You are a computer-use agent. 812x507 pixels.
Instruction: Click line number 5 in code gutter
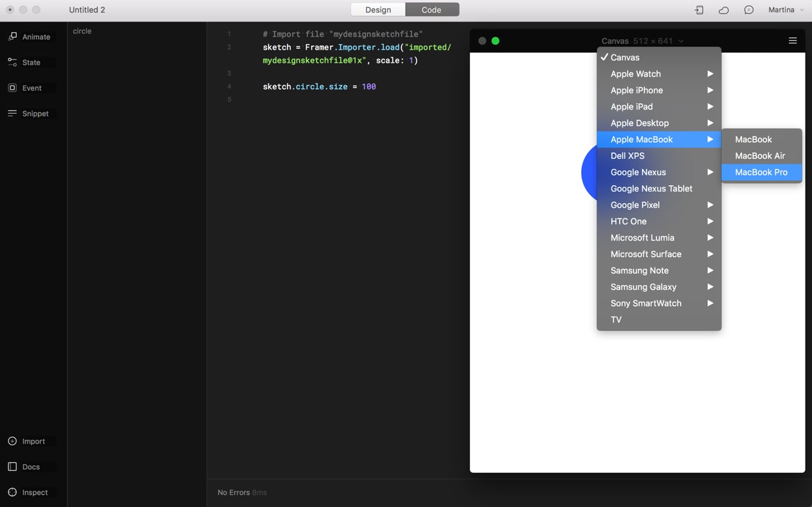point(229,99)
